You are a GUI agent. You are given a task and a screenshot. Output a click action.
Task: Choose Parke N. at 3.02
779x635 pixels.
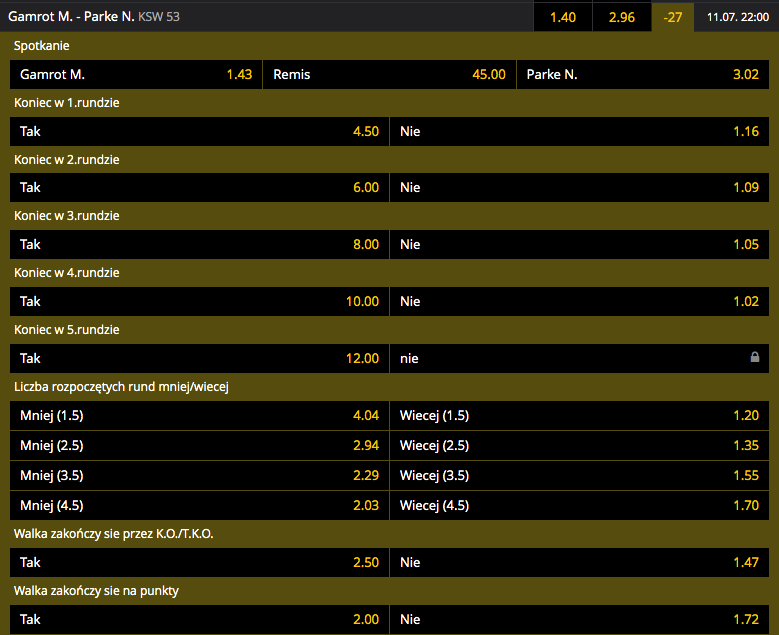(x=643, y=74)
